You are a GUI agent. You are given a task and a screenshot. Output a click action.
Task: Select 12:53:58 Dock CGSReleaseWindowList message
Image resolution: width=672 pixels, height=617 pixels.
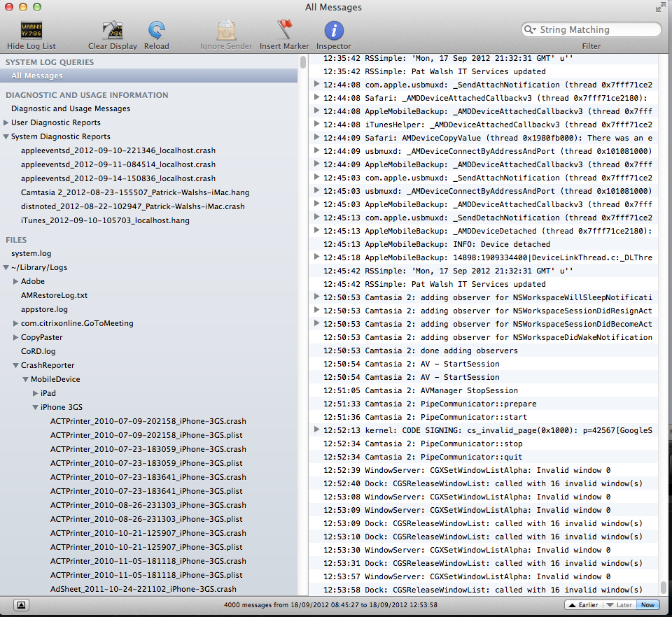[484, 590]
